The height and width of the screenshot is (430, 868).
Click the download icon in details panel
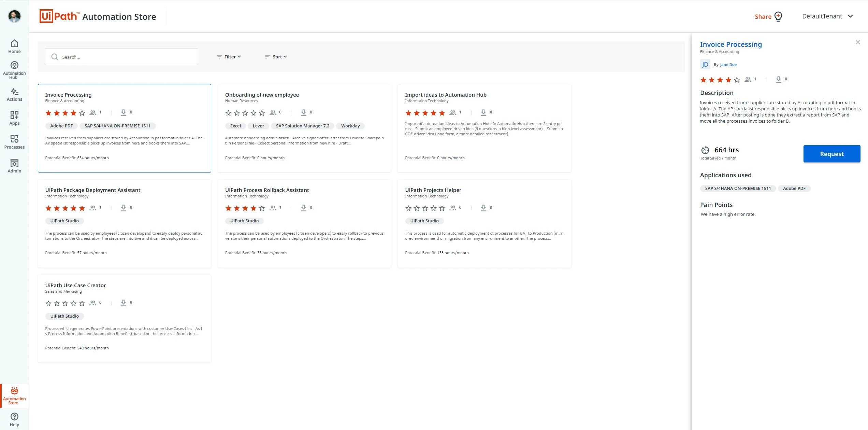coord(778,79)
